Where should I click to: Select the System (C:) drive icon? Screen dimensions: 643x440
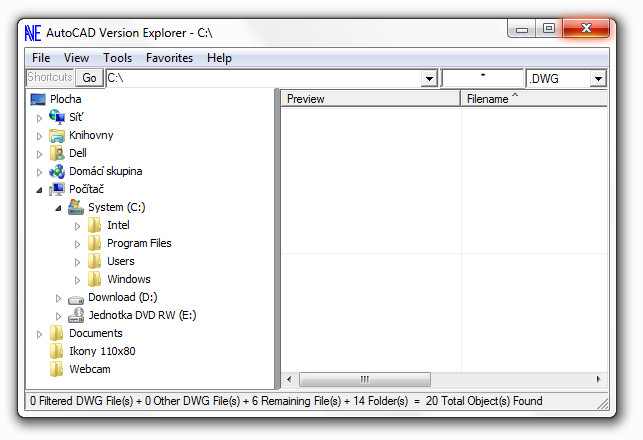[76, 207]
